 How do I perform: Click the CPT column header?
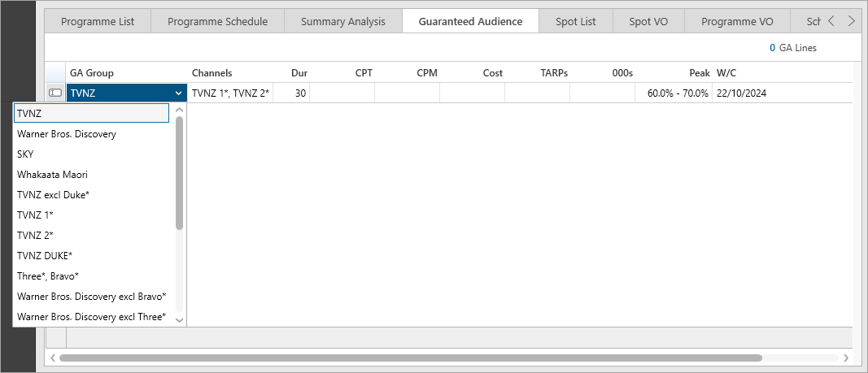[342, 73]
